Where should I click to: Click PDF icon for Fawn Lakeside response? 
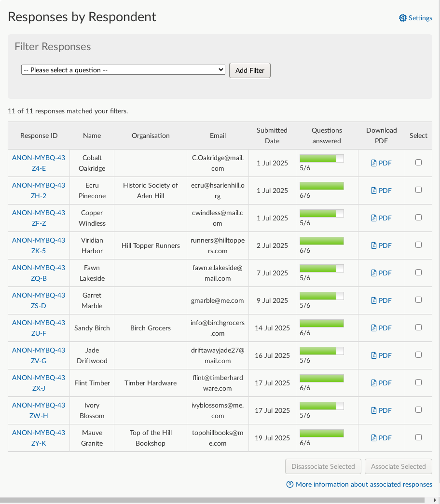coord(374,273)
